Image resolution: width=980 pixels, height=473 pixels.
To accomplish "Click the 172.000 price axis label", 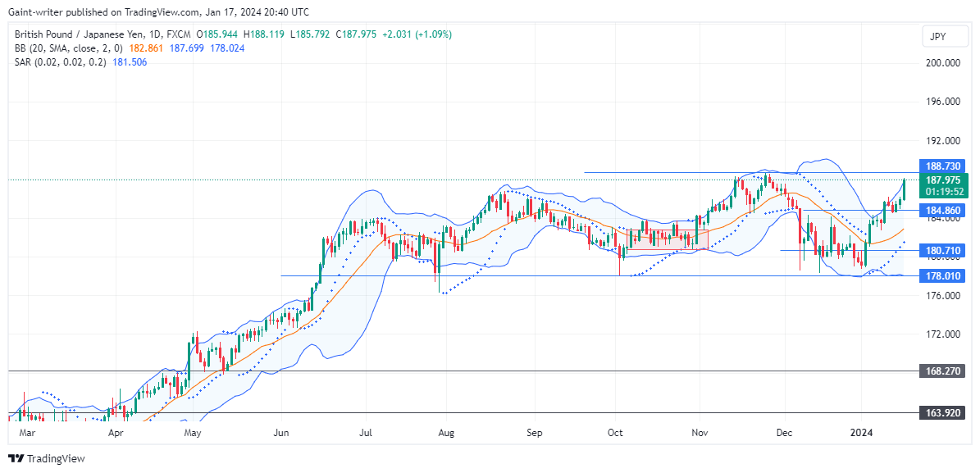I will 943,334.
